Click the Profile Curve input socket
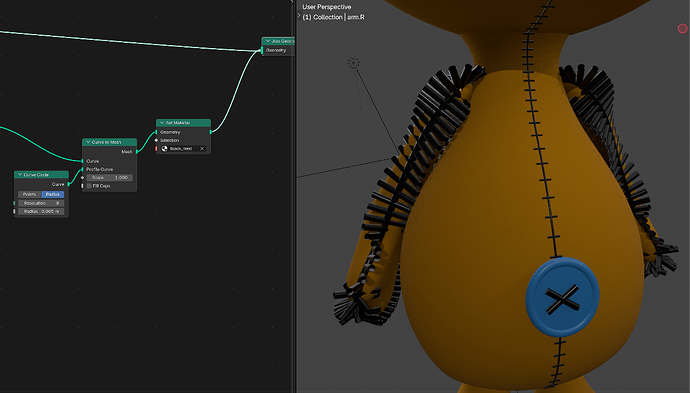The image size is (690, 393). (x=82, y=169)
